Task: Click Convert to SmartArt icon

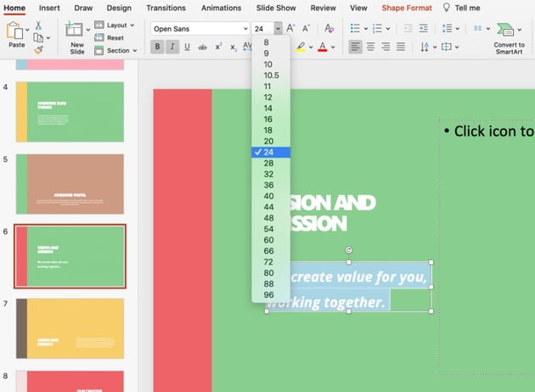Action: [509, 32]
